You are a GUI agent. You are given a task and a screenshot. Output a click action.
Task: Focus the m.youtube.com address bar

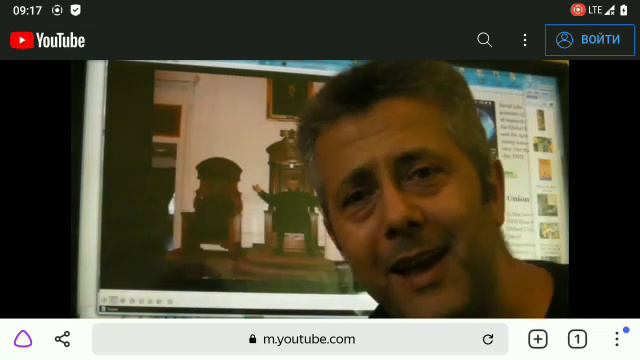click(x=300, y=339)
